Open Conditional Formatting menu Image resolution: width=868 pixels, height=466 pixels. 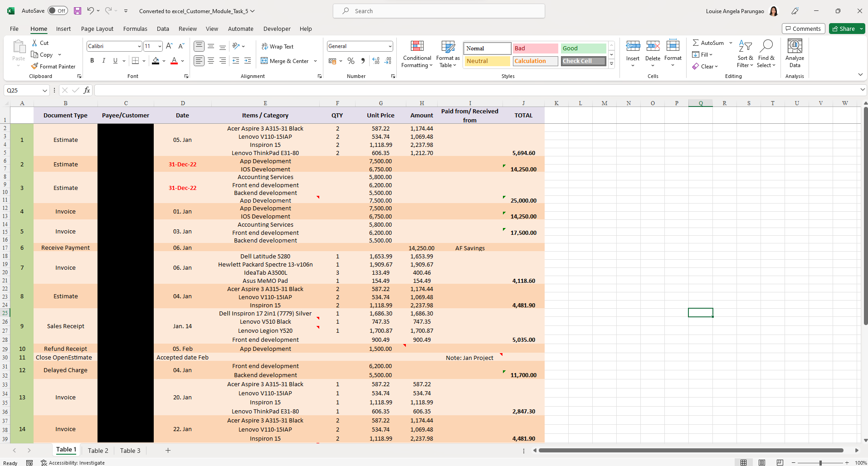[417, 54]
